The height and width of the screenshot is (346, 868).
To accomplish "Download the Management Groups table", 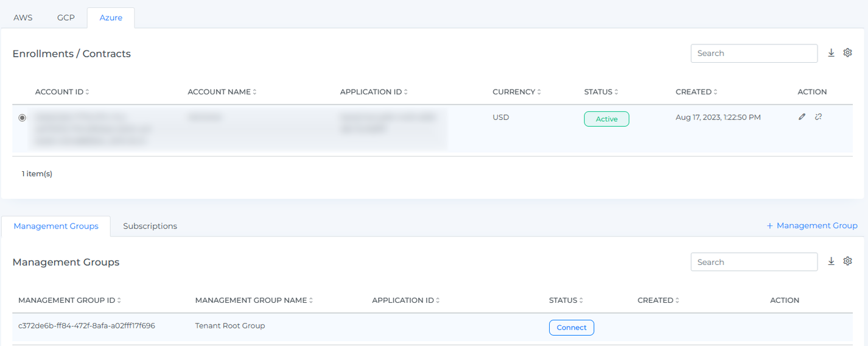I will pos(831,261).
